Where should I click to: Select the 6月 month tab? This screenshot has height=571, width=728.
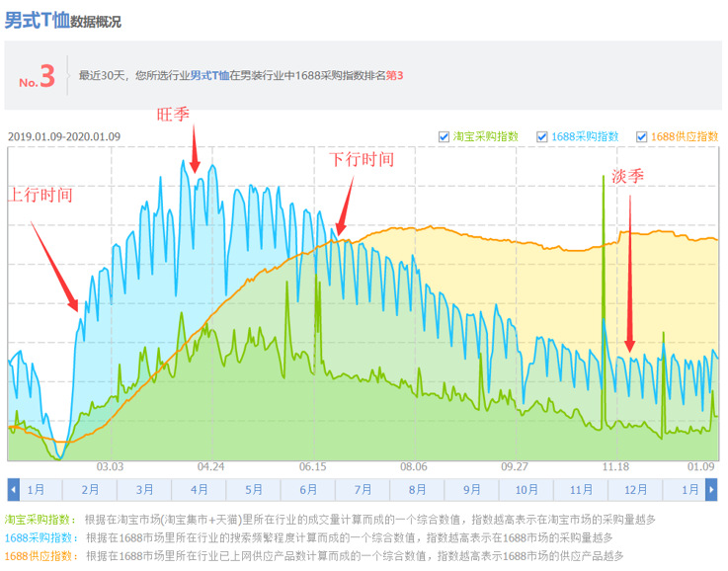pos(308,489)
